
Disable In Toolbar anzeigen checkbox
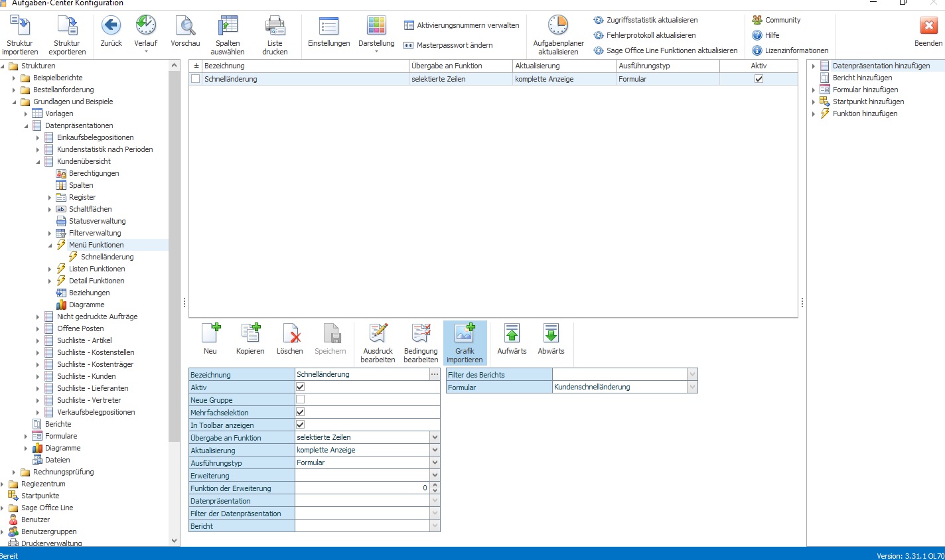(x=300, y=425)
